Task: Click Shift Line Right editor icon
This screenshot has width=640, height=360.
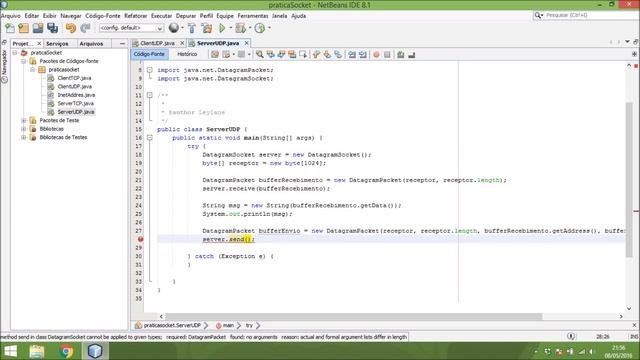Action: (x=362, y=54)
